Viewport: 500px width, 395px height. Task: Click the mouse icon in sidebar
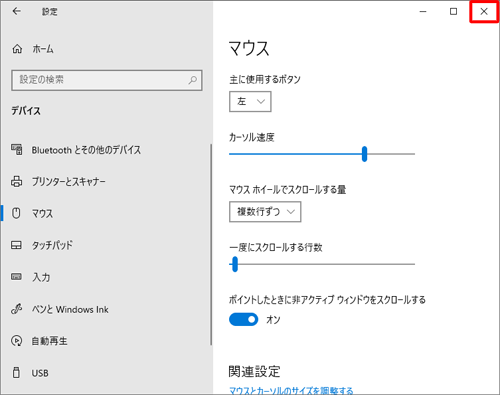[x=16, y=213]
